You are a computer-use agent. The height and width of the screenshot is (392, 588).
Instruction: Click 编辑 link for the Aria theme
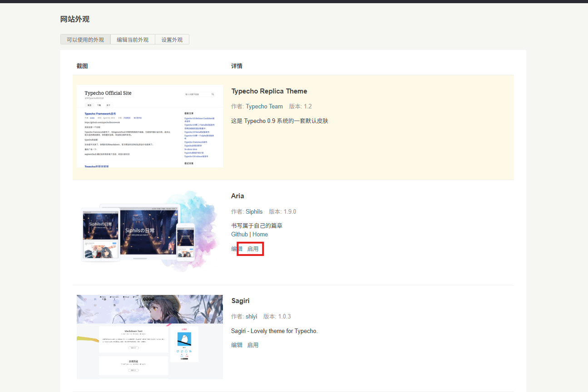tap(237, 249)
